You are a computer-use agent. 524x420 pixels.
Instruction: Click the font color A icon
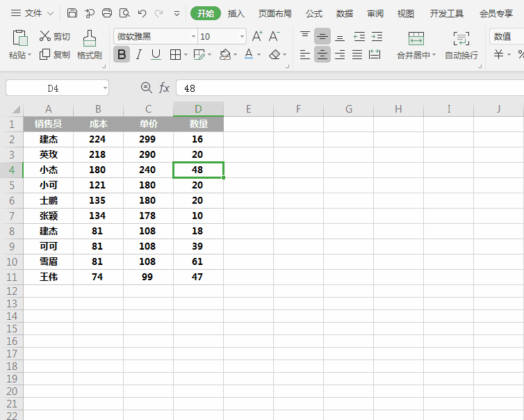pos(249,54)
